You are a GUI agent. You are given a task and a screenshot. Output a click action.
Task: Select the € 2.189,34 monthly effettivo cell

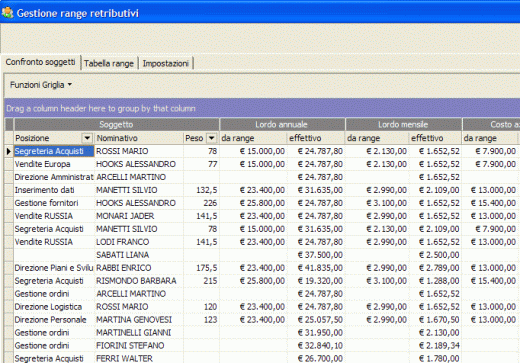point(435,346)
